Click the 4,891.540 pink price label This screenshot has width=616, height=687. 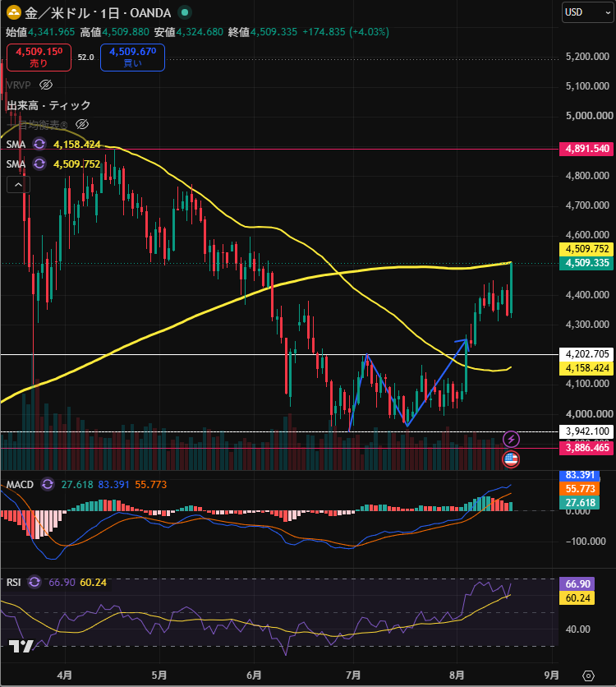[x=586, y=149]
